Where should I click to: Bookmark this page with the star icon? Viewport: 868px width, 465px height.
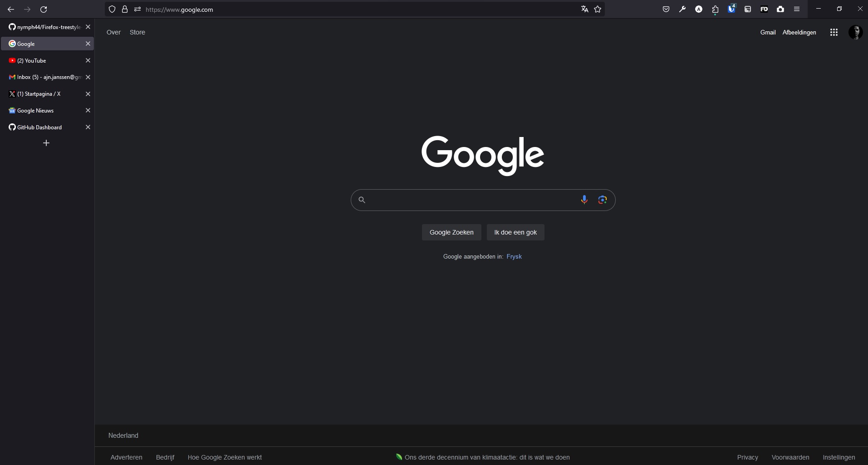click(x=598, y=9)
